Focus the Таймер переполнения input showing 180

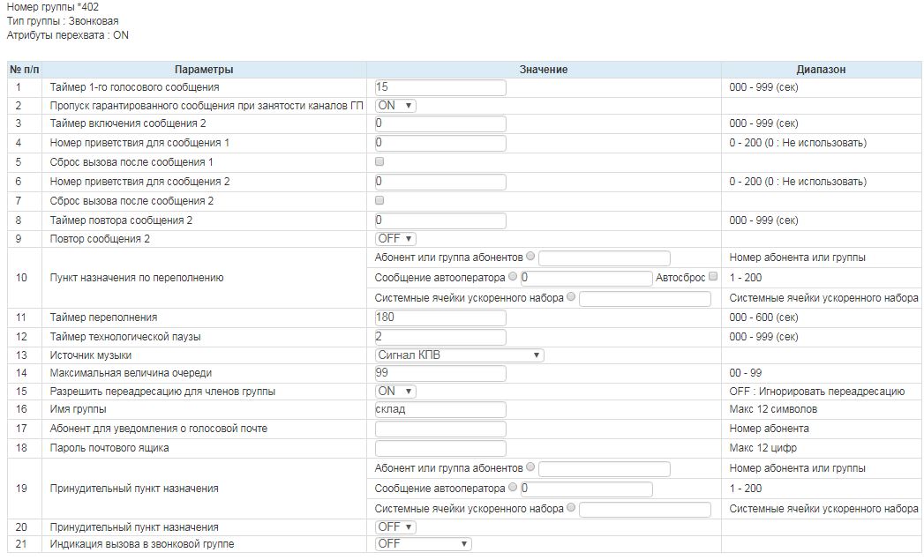440,317
